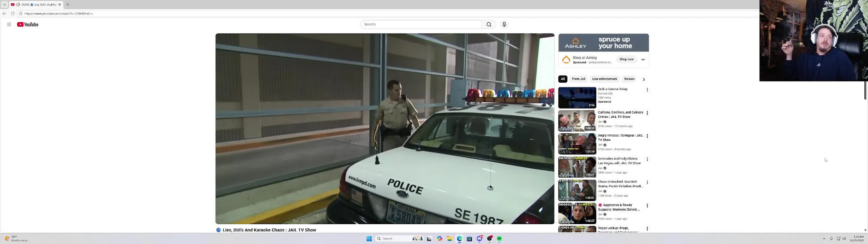Viewport: 868px width, 244px height.
Task: Open options for Grab a Corona Today
Action: [x=647, y=90]
